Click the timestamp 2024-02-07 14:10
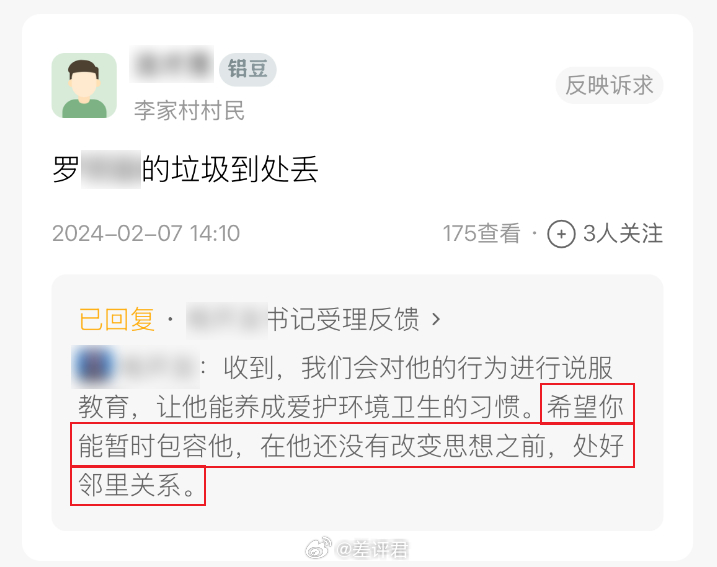 [x=146, y=234]
